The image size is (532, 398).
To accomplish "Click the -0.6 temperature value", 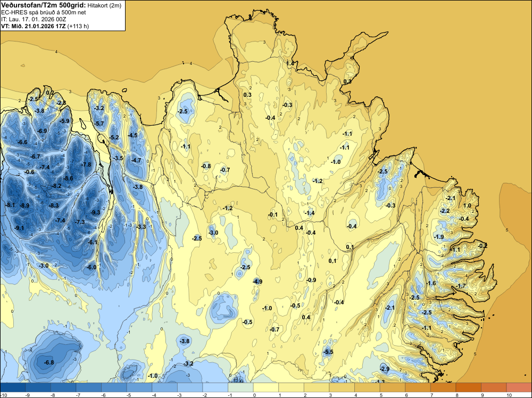I will coord(29,172).
